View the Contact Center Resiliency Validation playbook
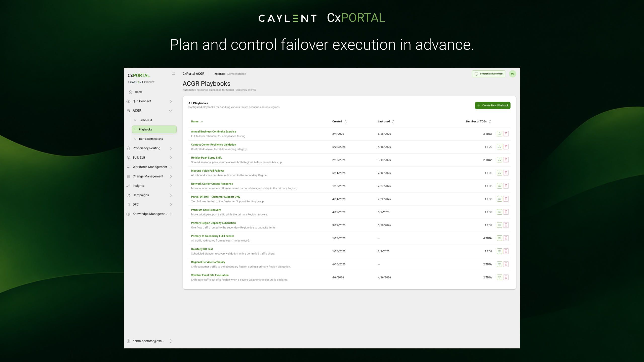This screenshot has width=644, height=362. [499, 147]
